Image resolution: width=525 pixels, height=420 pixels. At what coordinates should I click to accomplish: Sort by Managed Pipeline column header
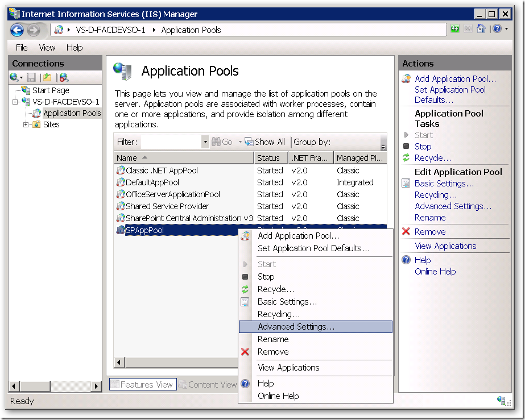click(x=360, y=157)
